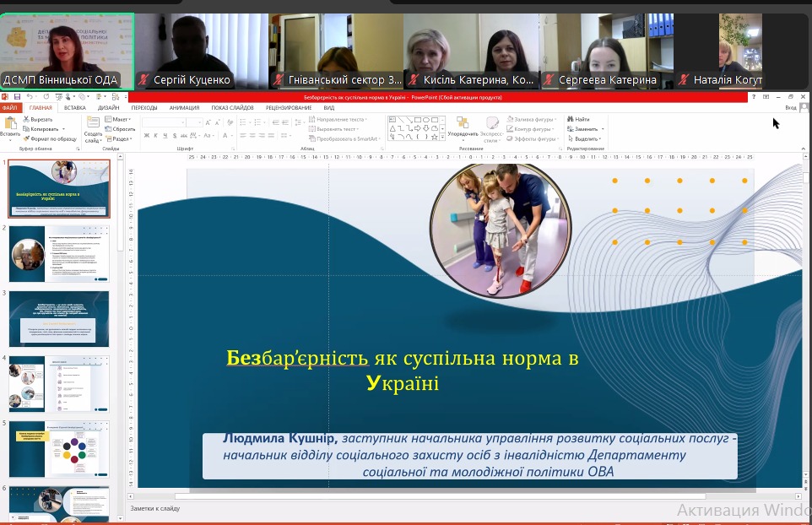The height and width of the screenshot is (525, 812).
Task: Click the Вход sign-in link
Action: pos(790,108)
